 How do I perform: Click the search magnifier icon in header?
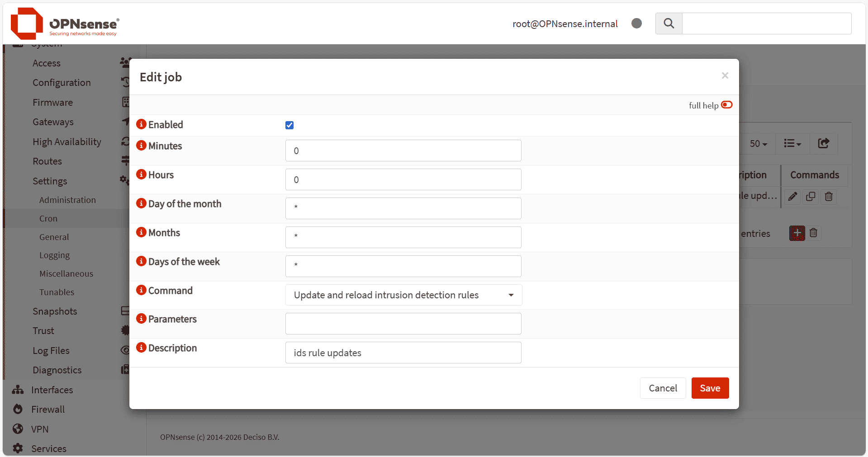point(669,24)
